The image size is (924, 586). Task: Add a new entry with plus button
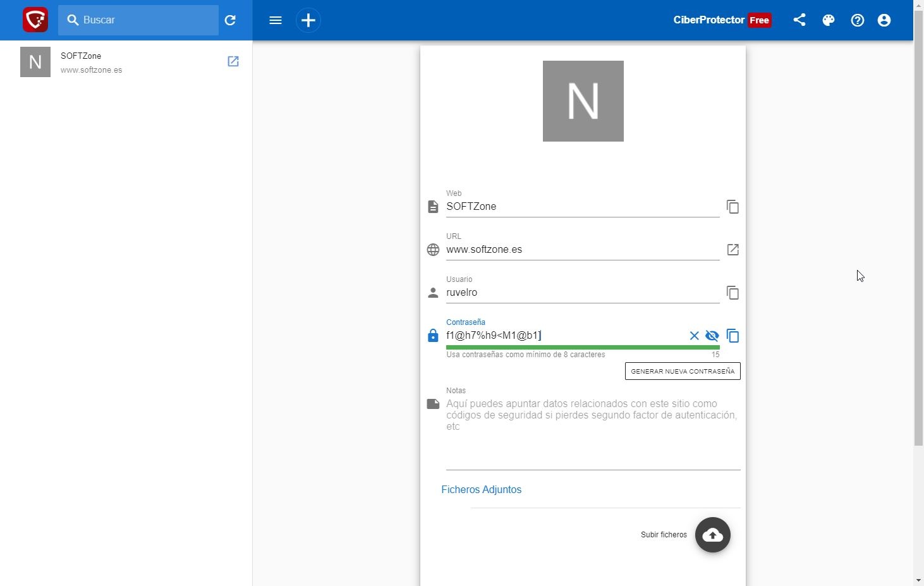point(308,20)
